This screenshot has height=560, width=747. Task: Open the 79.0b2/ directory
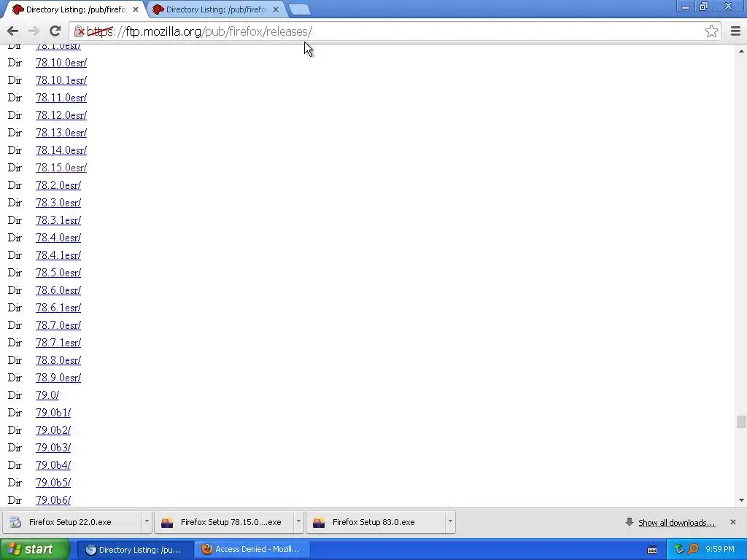pyautogui.click(x=53, y=430)
